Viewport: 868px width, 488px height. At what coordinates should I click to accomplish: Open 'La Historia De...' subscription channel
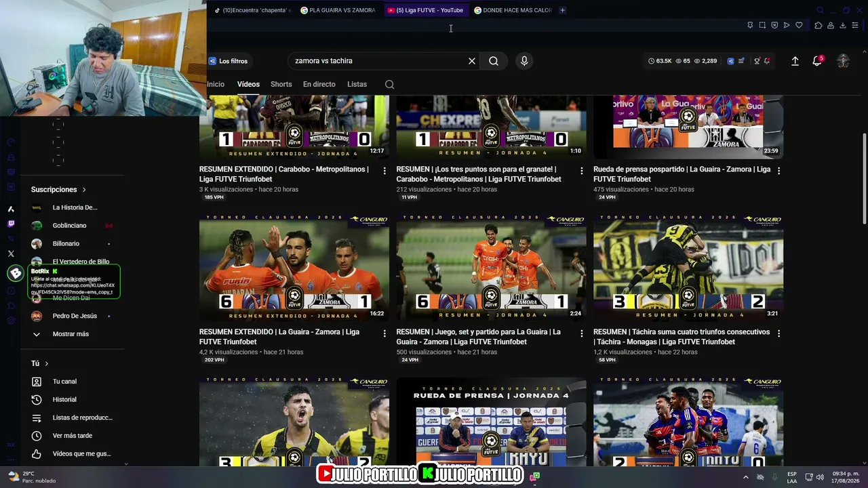pos(75,207)
